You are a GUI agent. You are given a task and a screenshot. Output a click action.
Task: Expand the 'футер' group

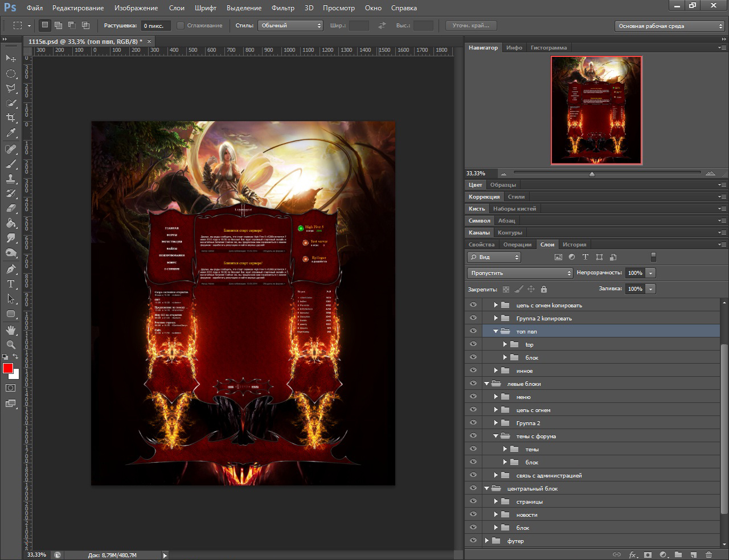487,541
